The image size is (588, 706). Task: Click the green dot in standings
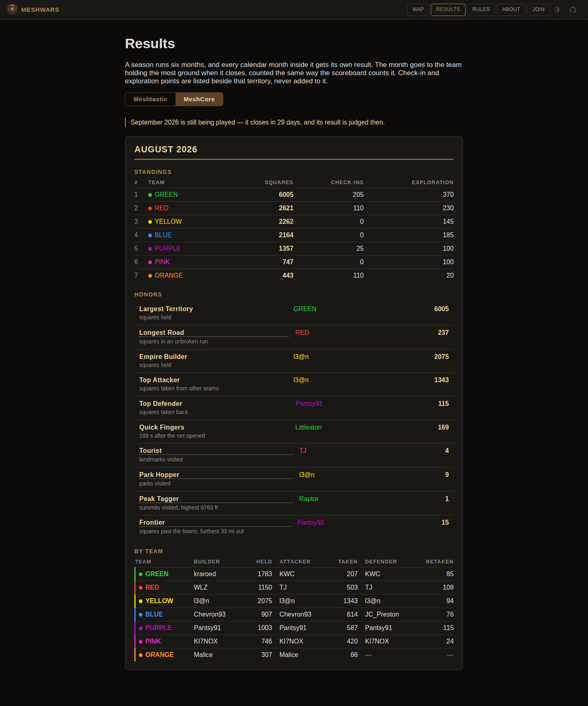tap(150, 195)
